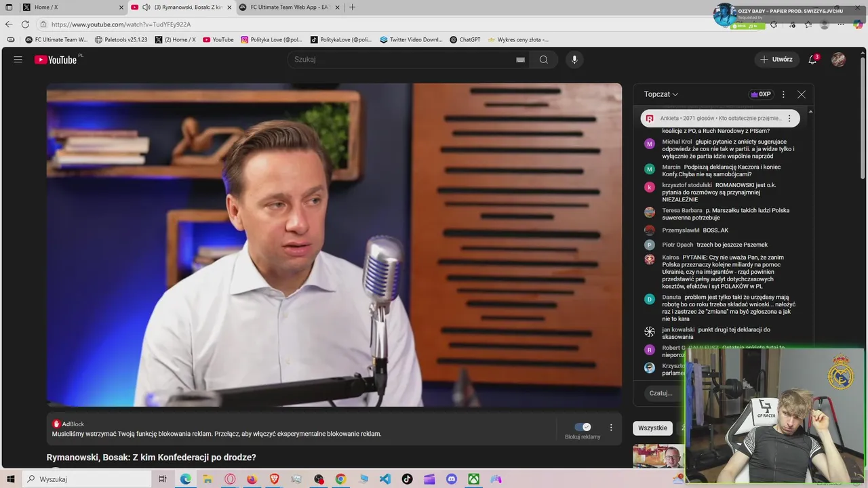Open Google Chrome from the taskbar

point(340,479)
